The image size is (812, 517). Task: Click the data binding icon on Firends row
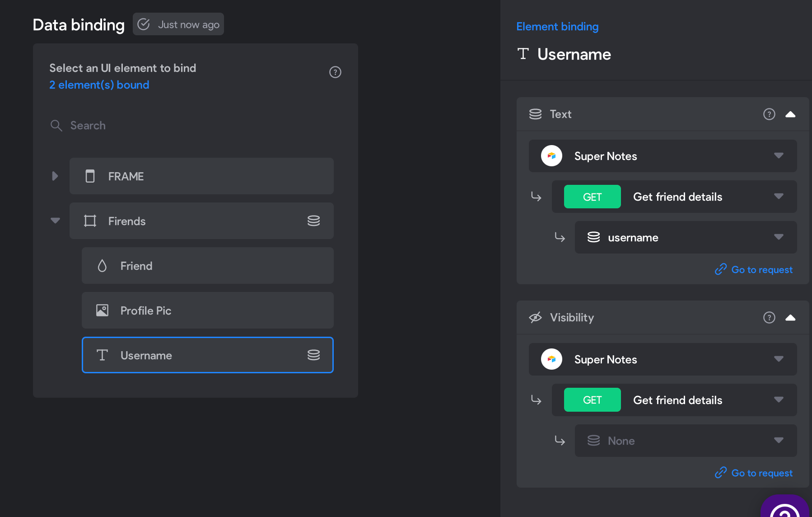[313, 221]
